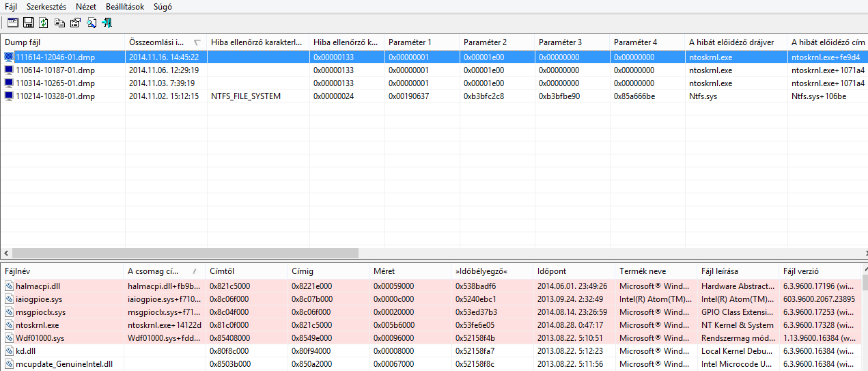Select the 110214-10328-01.dmp row
The height and width of the screenshot is (371, 868).
[434, 96]
